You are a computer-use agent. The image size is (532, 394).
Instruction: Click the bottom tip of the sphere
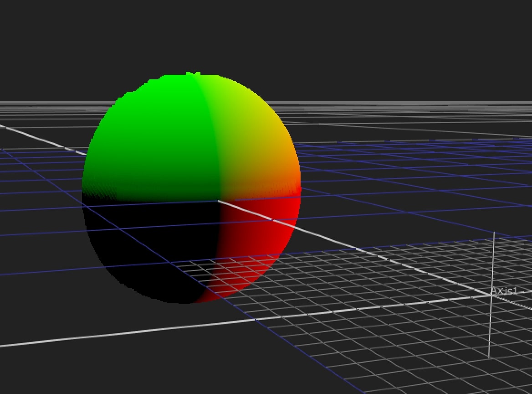pos(187,302)
